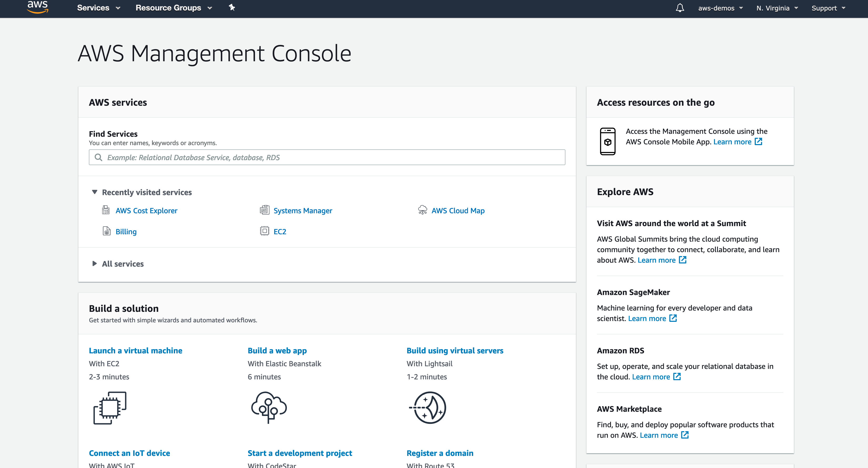Click Build using virtual servers link
The height and width of the screenshot is (468, 868).
point(455,350)
